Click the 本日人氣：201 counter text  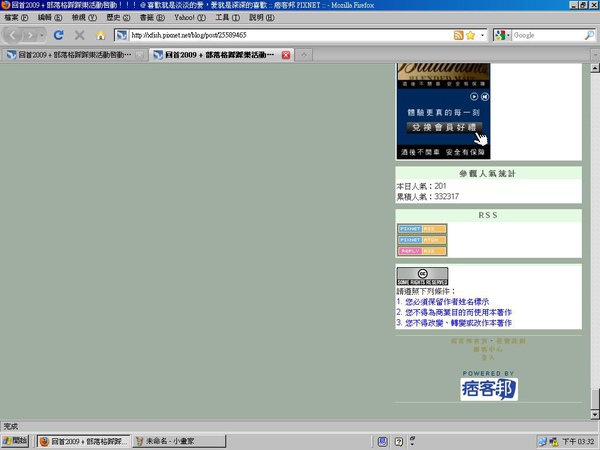coord(421,186)
